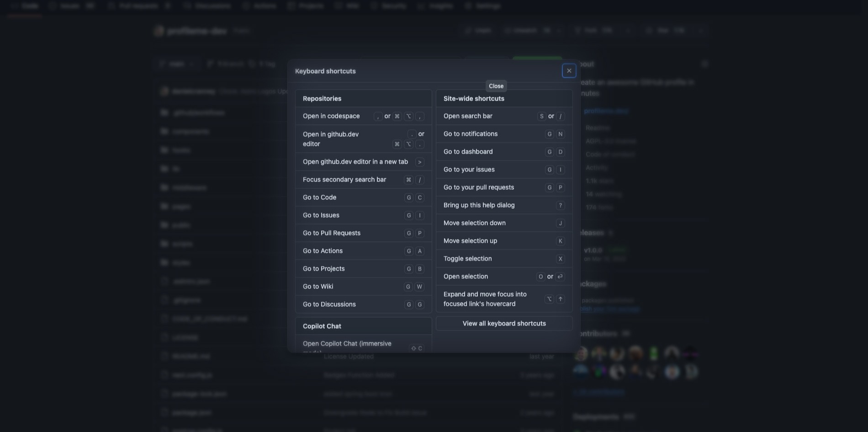Click the C key cap in Go to Code

click(x=420, y=198)
